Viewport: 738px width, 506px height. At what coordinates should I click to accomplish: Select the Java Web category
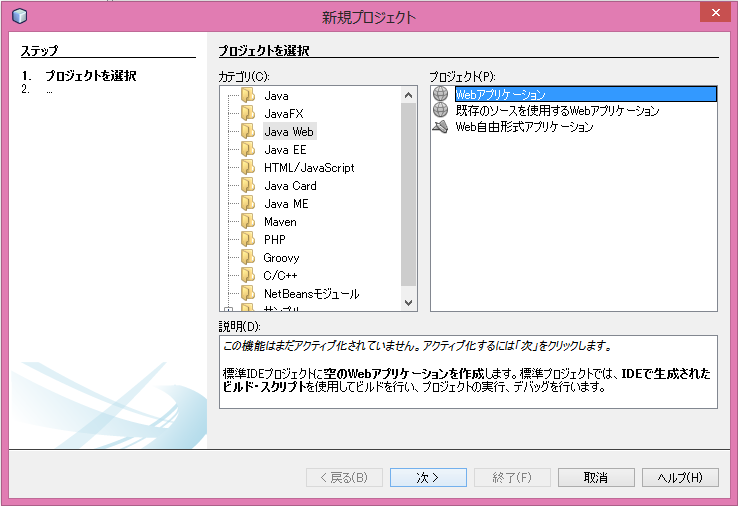289,131
